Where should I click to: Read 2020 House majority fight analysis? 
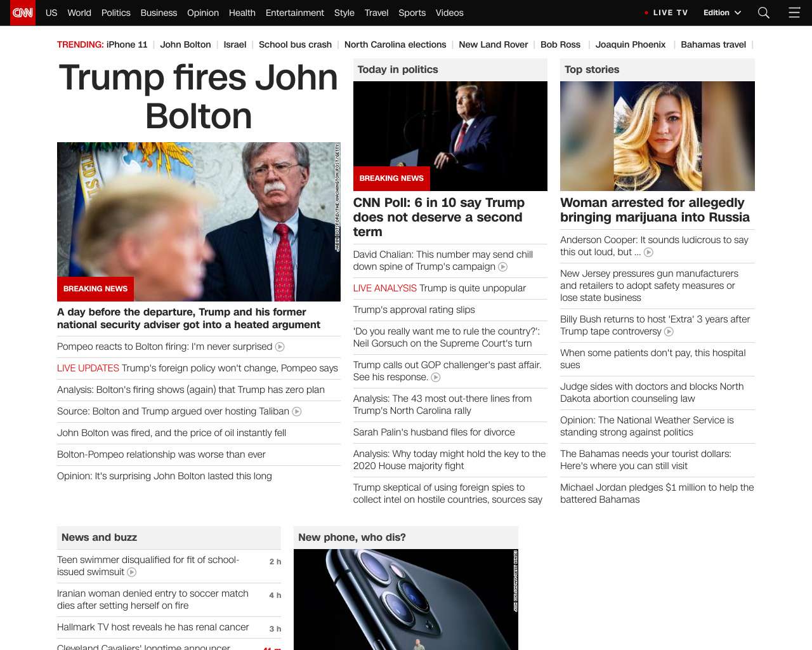[449, 460]
